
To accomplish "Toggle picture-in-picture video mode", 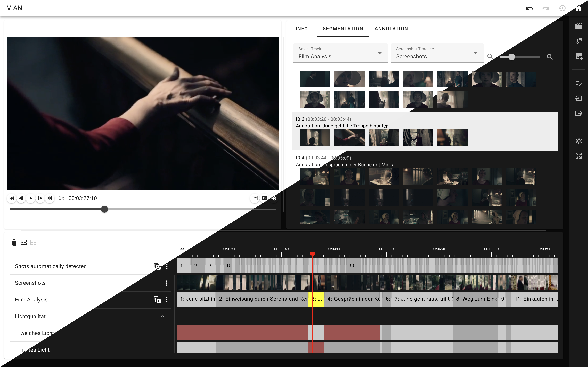I will coord(254,198).
